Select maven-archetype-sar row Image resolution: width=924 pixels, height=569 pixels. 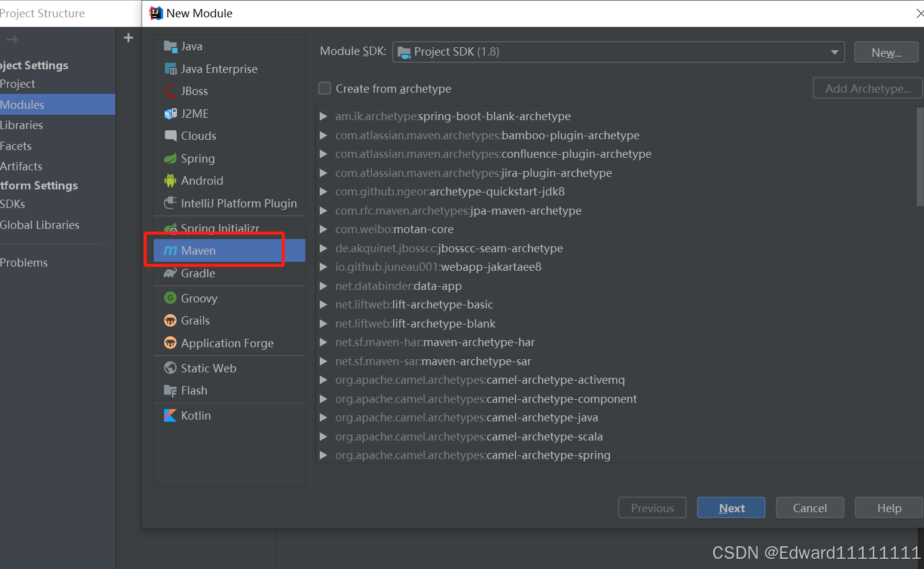[x=616, y=361]
